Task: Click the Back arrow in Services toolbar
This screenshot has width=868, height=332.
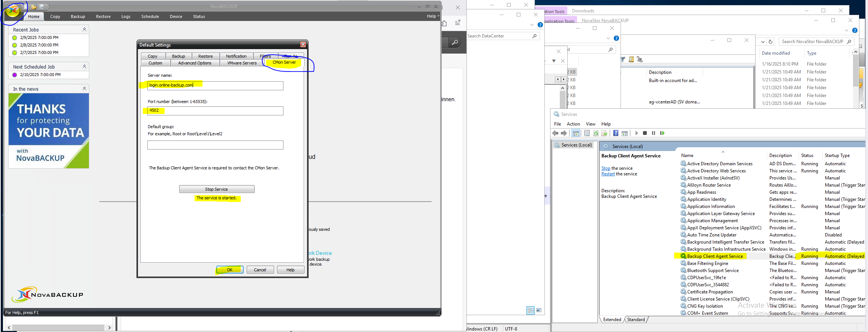Action: tap(555, 133)
